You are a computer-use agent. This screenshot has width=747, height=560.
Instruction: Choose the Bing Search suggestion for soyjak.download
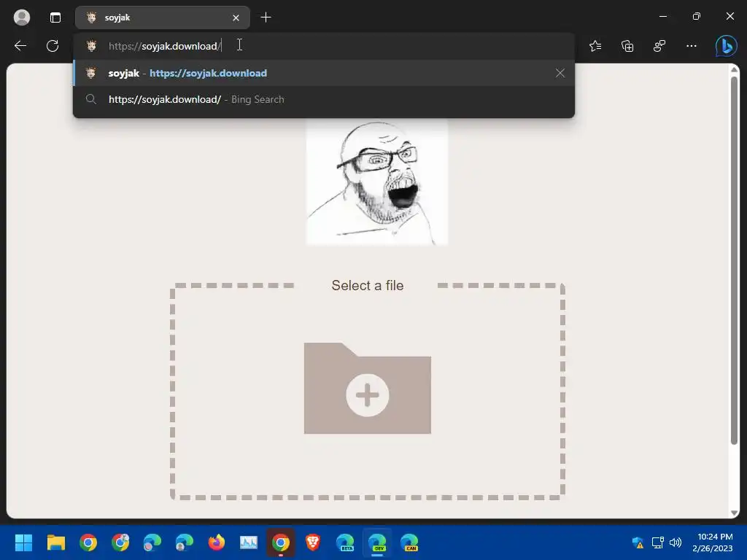[x=324, y=99]
